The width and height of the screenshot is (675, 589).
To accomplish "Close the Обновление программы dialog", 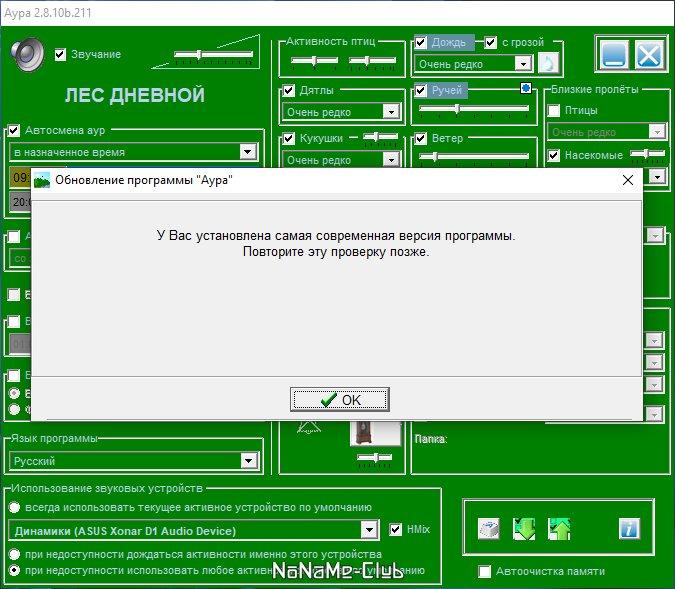I will (628, 180).
